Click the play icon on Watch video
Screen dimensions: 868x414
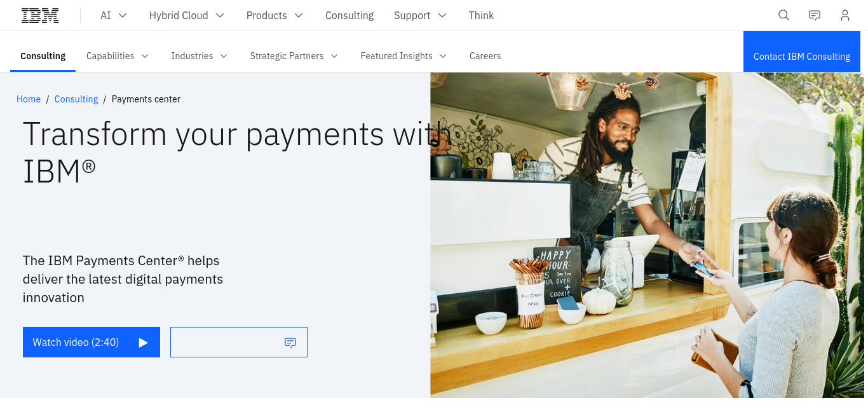tap(143, 343)
